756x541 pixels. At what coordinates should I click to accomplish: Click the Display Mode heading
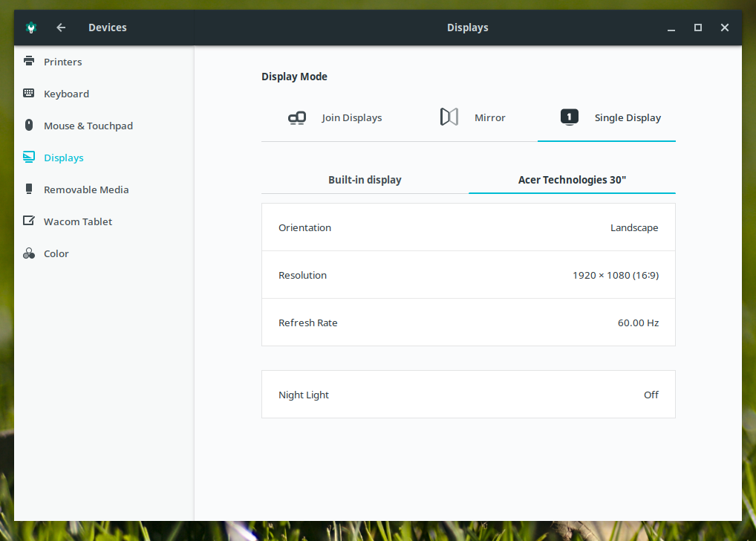pyautogui.click(x=294, y=77)
